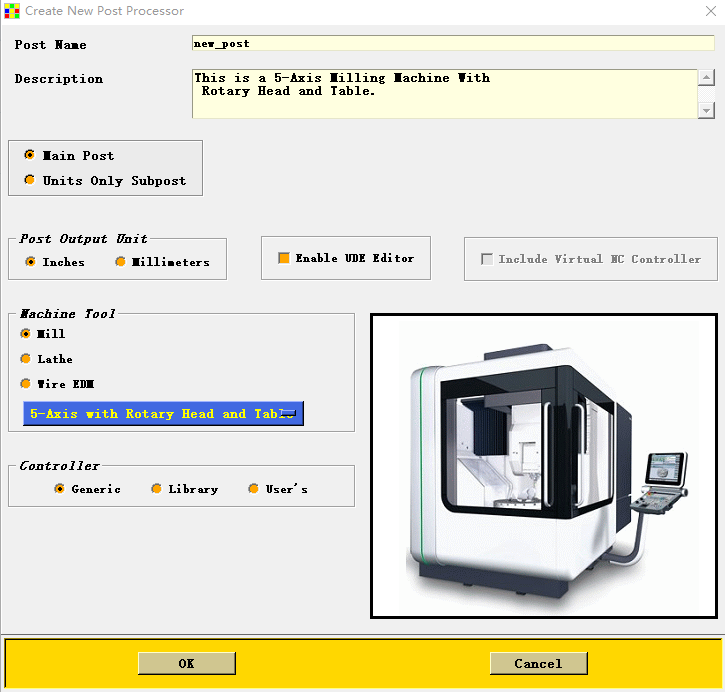Click the app icon in title bar
The image size is (725, 692).
[x=12, y=11]
